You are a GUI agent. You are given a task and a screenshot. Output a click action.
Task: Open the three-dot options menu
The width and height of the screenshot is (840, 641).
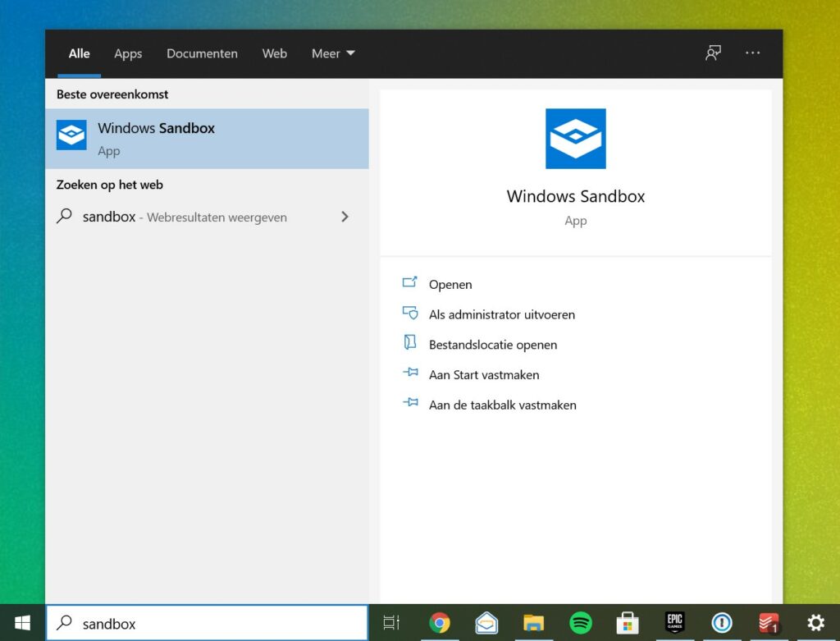753,53
